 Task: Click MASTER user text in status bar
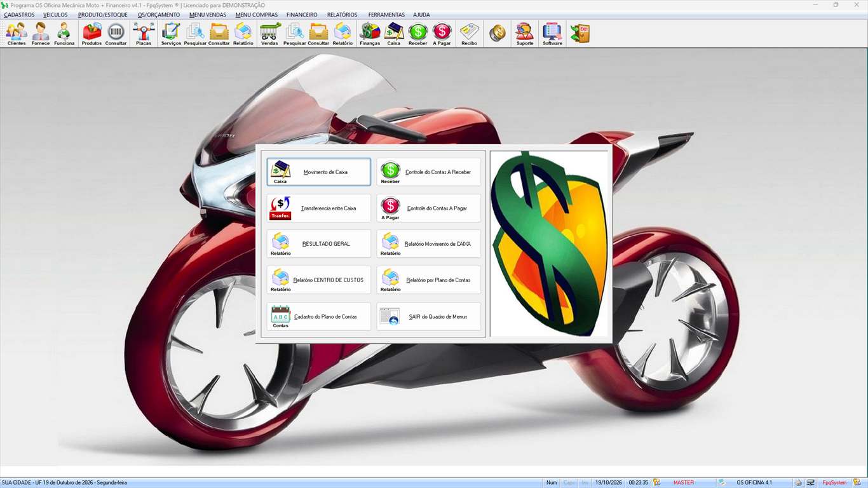tap(684, 483)
